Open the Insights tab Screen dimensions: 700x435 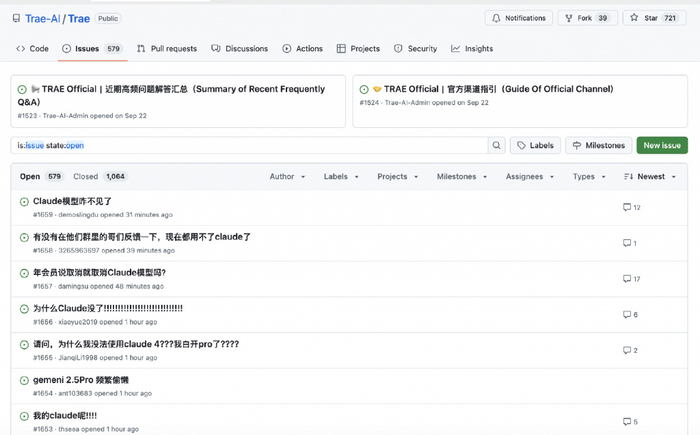[x=472, y=48]
